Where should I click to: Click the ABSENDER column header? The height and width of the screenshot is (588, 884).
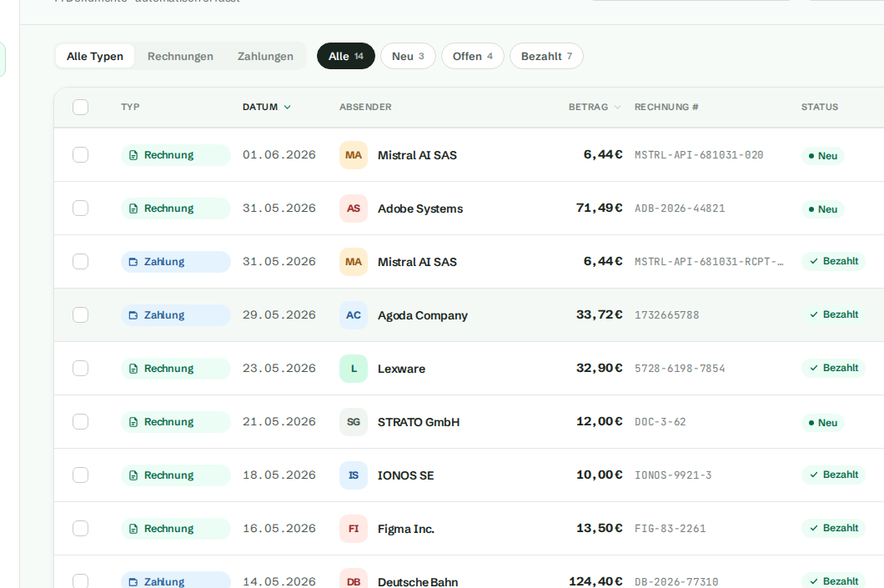(365, 107)
